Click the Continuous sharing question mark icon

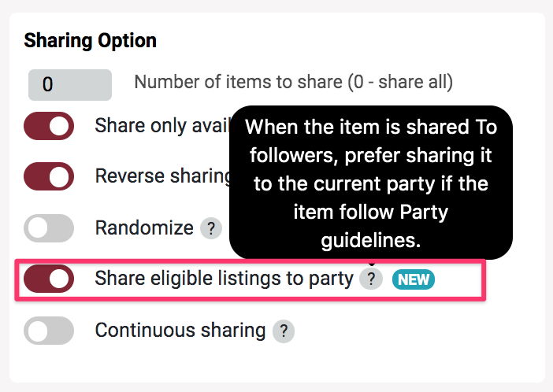(x=283, y=331)
